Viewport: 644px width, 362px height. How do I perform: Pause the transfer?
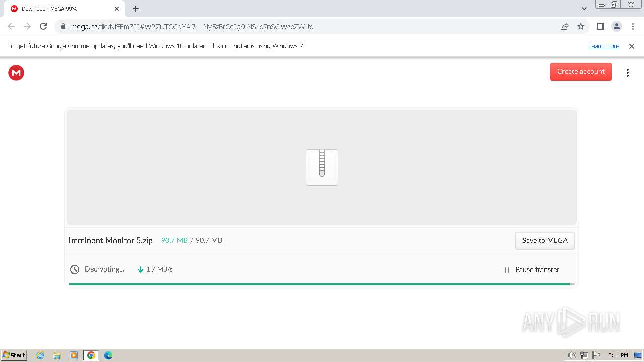coord(531,270)
